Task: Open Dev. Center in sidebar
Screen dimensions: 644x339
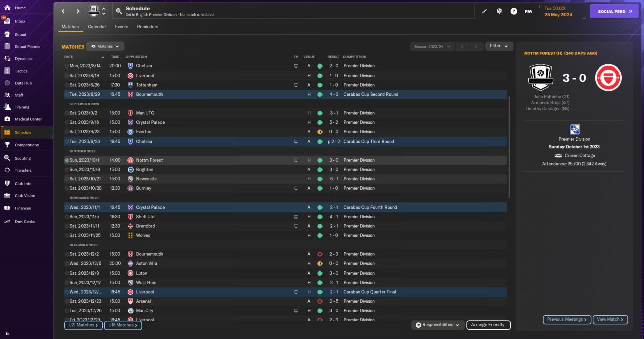Action: coord(25,222)
